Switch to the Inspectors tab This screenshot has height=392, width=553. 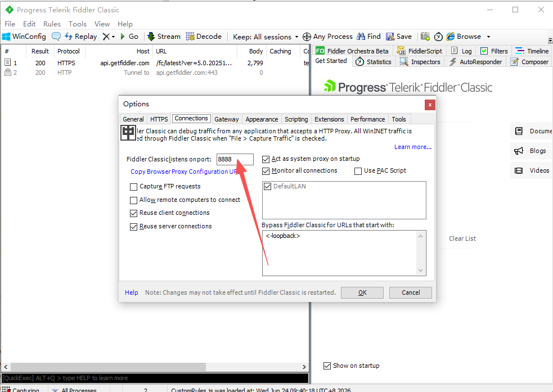(420, 62)
